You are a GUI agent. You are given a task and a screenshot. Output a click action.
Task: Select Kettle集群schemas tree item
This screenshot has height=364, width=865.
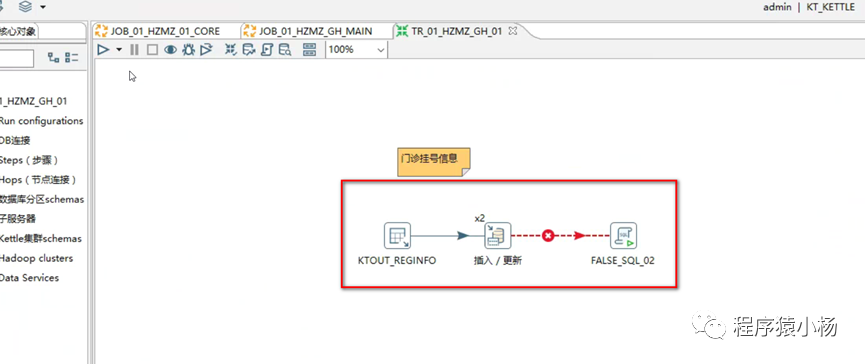click(x=41, y=238)
